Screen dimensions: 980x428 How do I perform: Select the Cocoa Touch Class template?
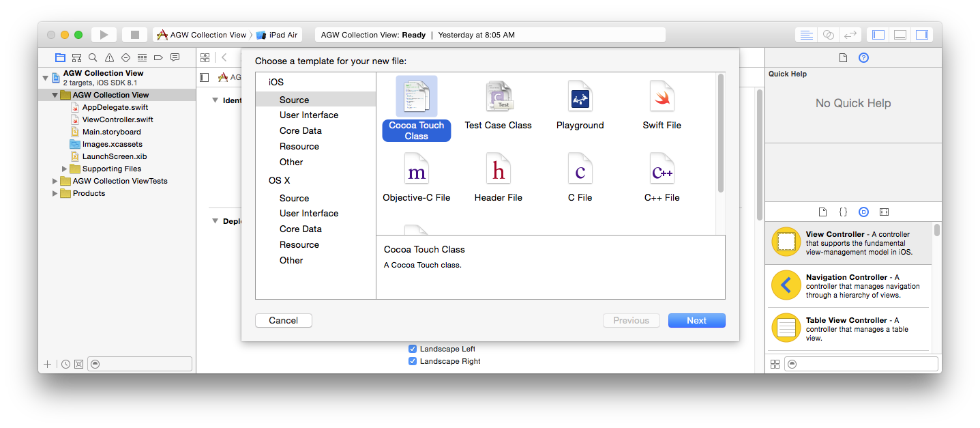pyautogui.click(x=416, y=109)
